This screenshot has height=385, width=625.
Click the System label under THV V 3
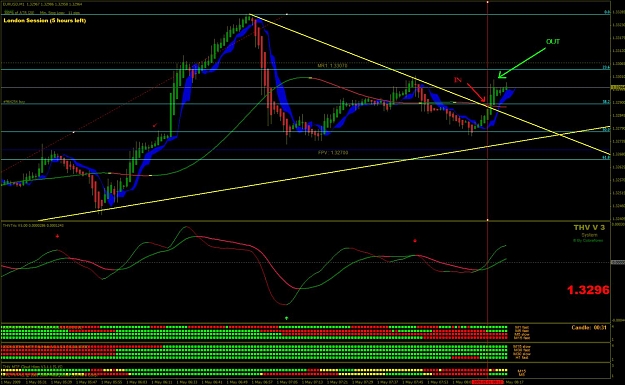click(x=589, y=235)
